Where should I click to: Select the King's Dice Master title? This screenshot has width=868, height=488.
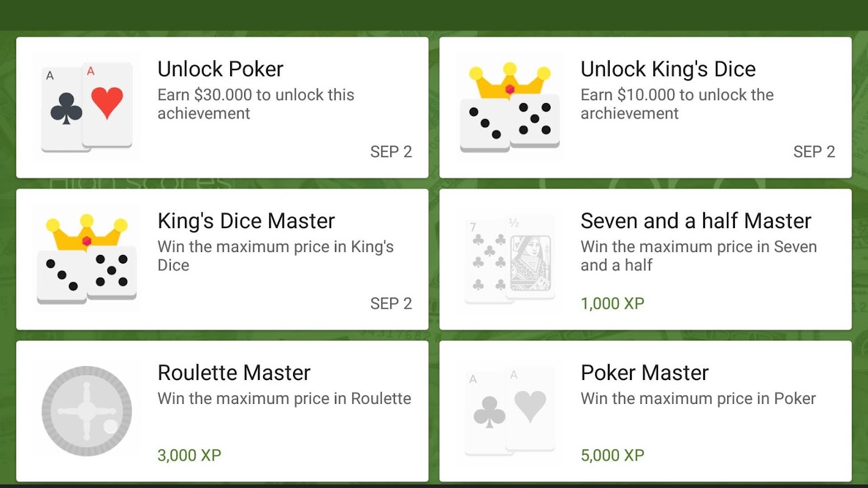point(246,221)
